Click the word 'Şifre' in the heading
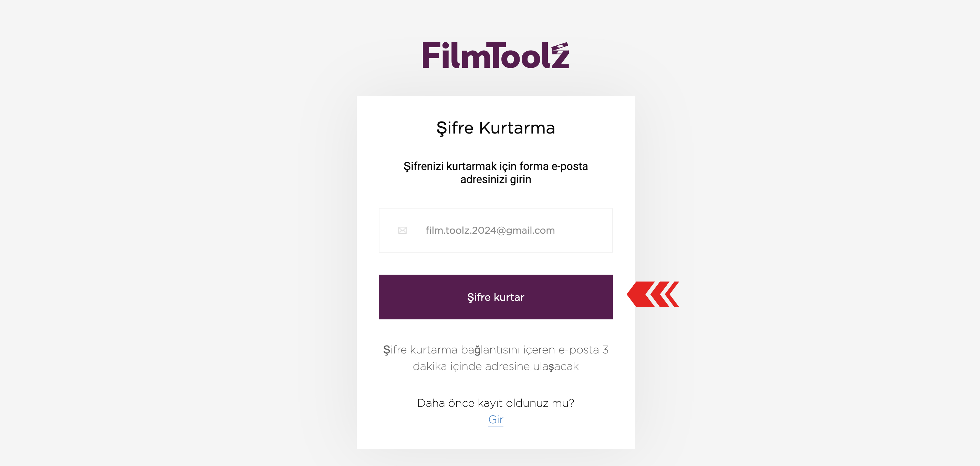 pyautogui.click(x=455, y=128)
